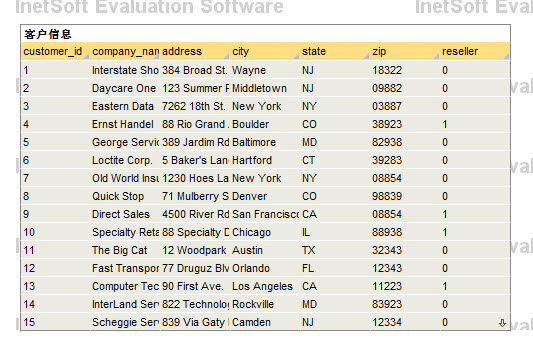The width and height of the screenshot is (533, 361).
Task: Select the address column header
Action: [x=195, y=51]
